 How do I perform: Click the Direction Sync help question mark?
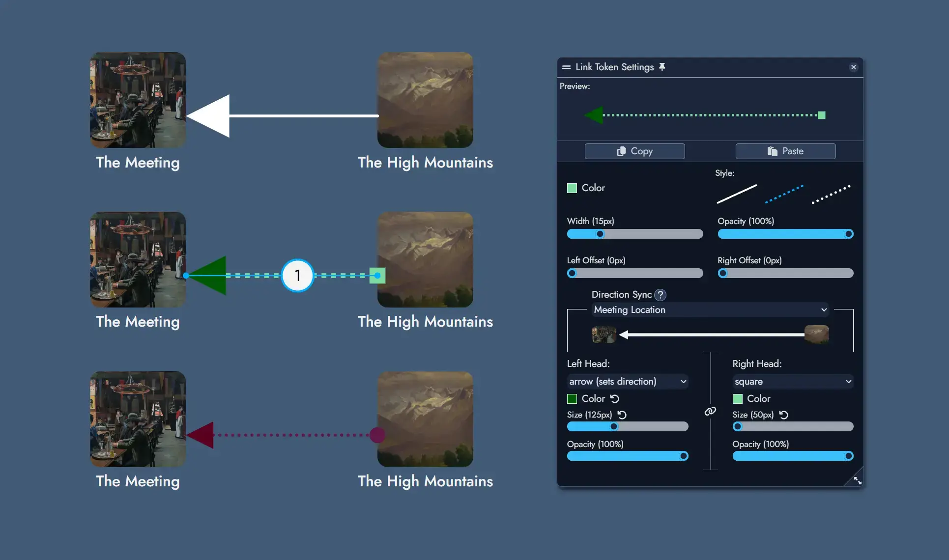[x=661, y=295]
